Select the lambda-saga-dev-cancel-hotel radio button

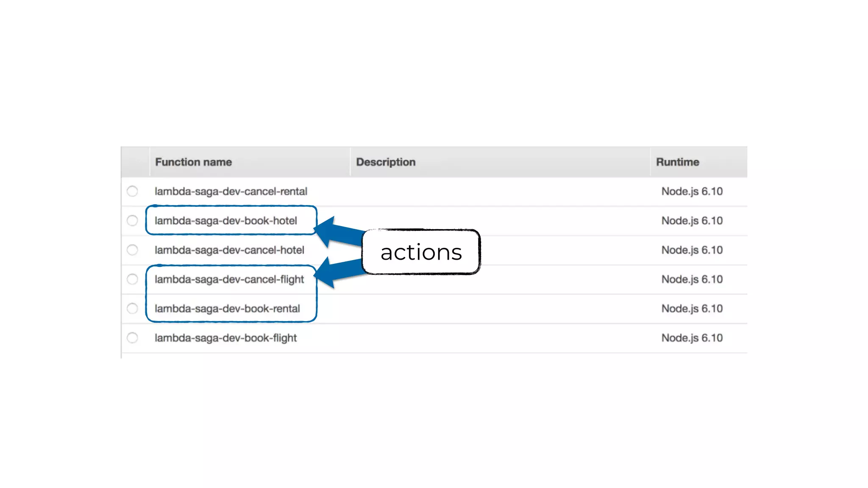[x=132, y=250]
